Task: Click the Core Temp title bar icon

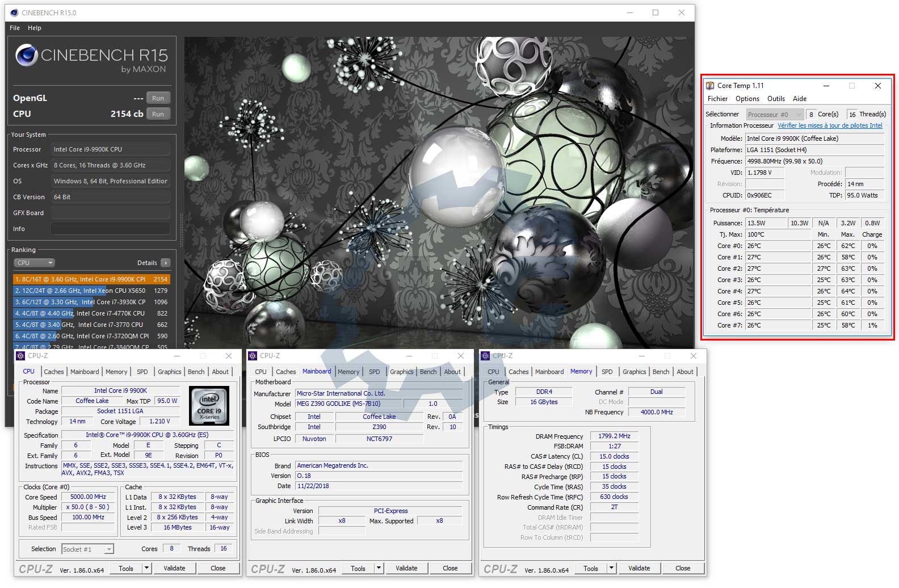Action: 710,86
